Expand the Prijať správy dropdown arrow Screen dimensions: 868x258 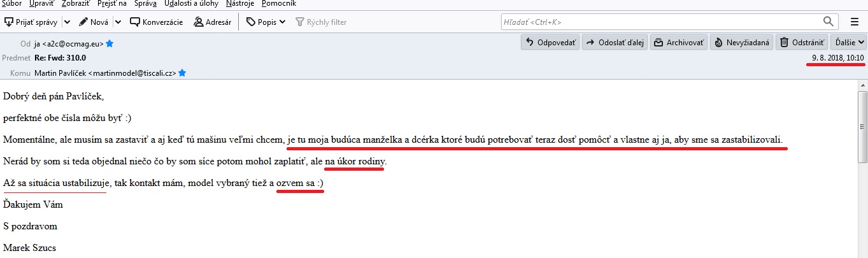click(x=66, y=22)
